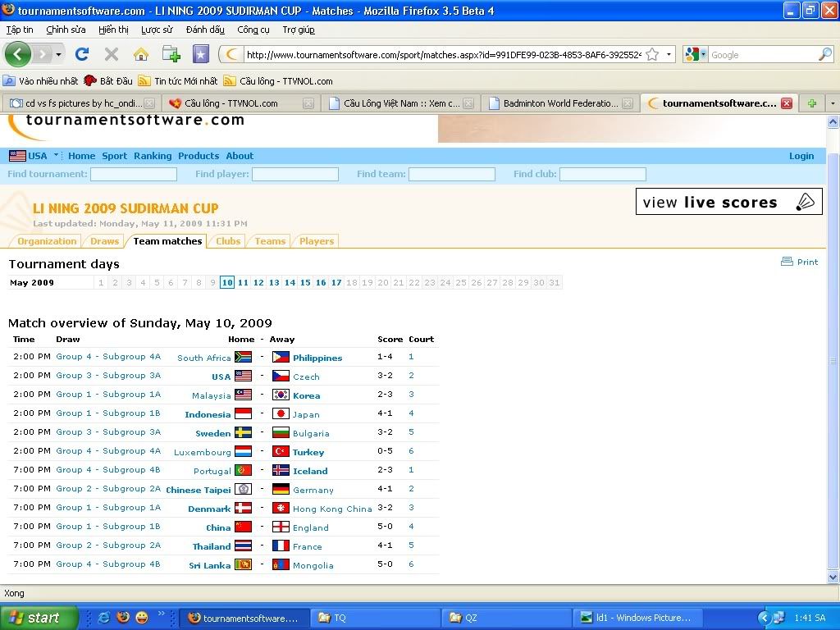The width and height of the screenshot is (840, 630).
Task: Switch to the Teams tab
Action: (270, 241)
